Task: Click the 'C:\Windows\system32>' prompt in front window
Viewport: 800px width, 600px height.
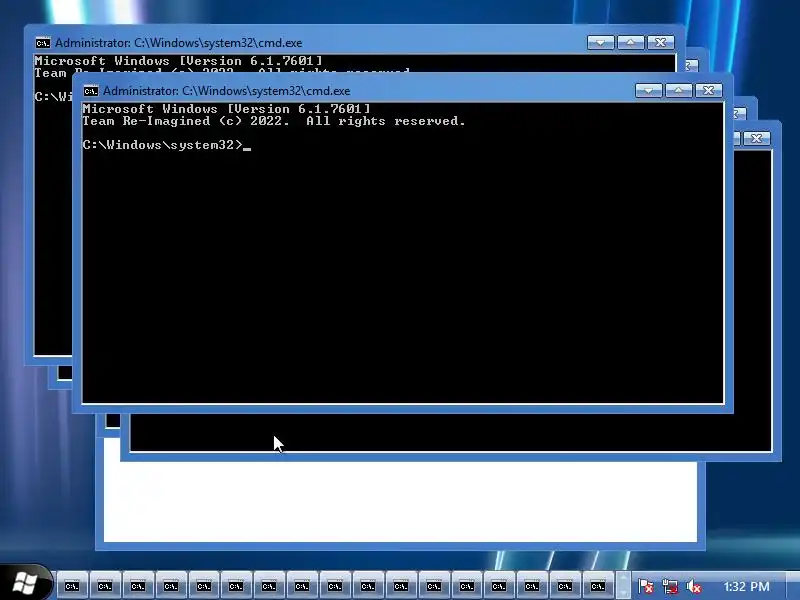Action: pyautogui.click(x=163, y=145)
